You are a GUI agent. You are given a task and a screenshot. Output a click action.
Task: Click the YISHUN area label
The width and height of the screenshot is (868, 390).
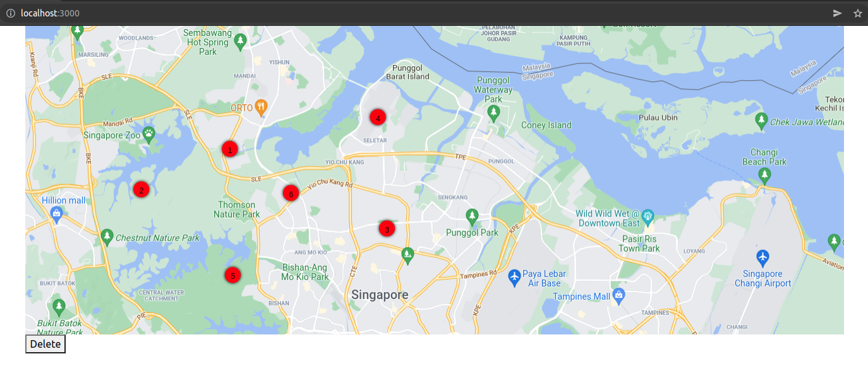click(279, 62)
